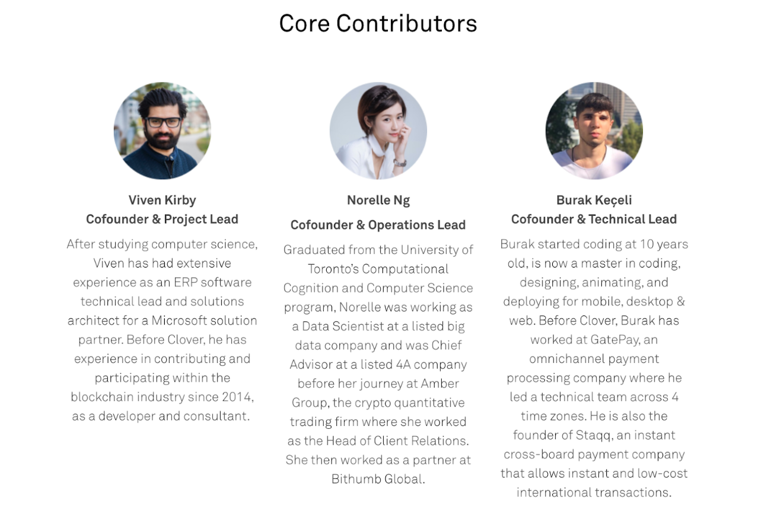Select the name Viven Kirby
Viewport: 771px width, 532px height.
click(x=162, y=200)
